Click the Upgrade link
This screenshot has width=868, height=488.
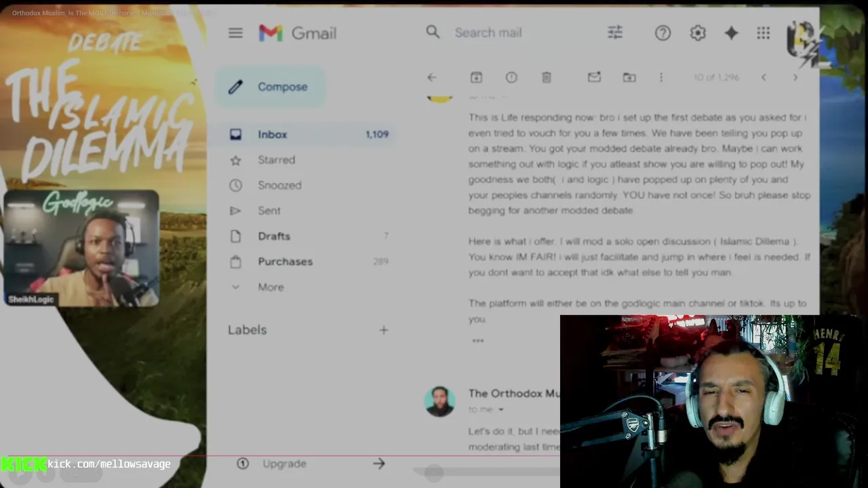tap(284, 464)
